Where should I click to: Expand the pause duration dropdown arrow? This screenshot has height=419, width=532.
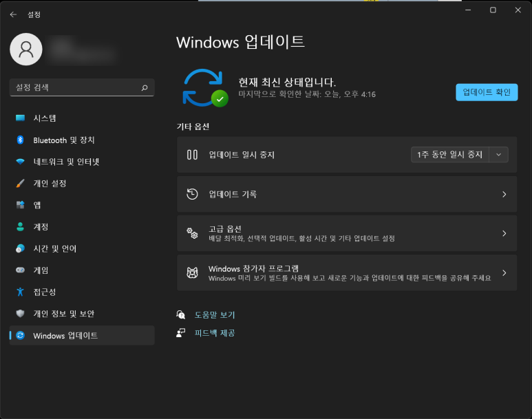point(498,155)
